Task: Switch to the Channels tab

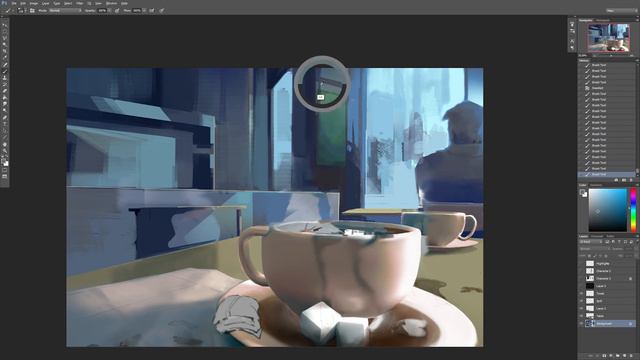Action: click(597, 236)
